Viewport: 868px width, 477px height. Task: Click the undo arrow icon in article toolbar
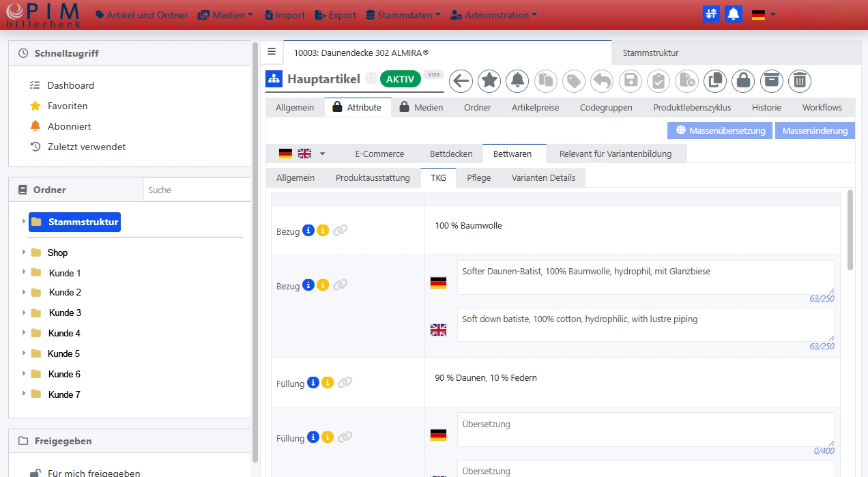(x=602, y=81)
